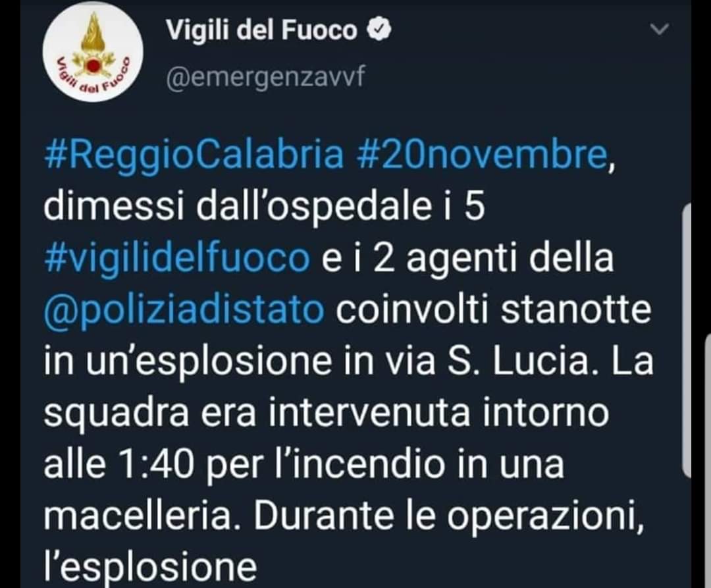Click 'Durante le operazioni' sentence
Screen dimensions: 711x588
click(449, 518)
